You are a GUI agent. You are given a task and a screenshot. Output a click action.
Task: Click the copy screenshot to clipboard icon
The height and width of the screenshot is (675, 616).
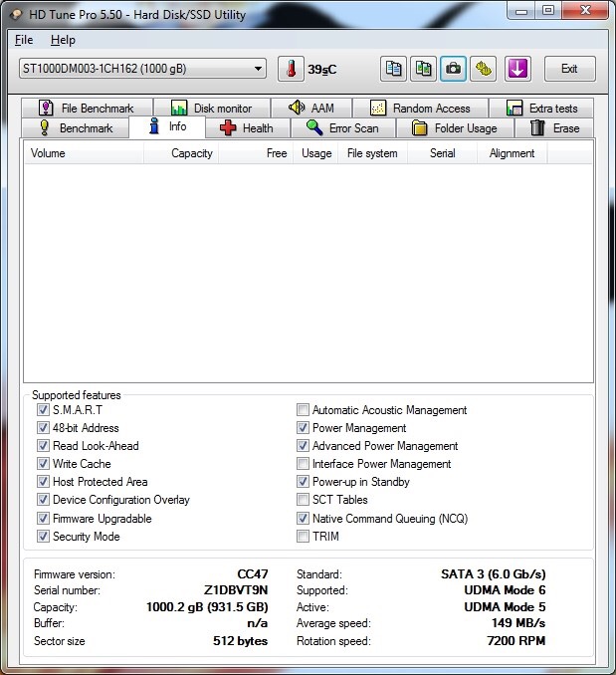tap(423, 69)
